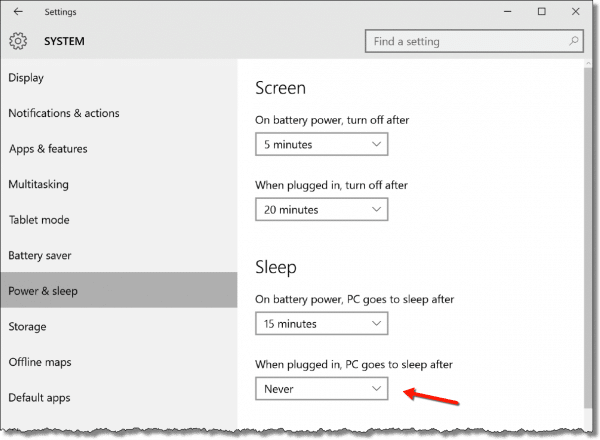Screen dimensions: 600x440
Task: Open the battery sleep dropdown showing 15 minutes
Action: [x=321, y=323]
